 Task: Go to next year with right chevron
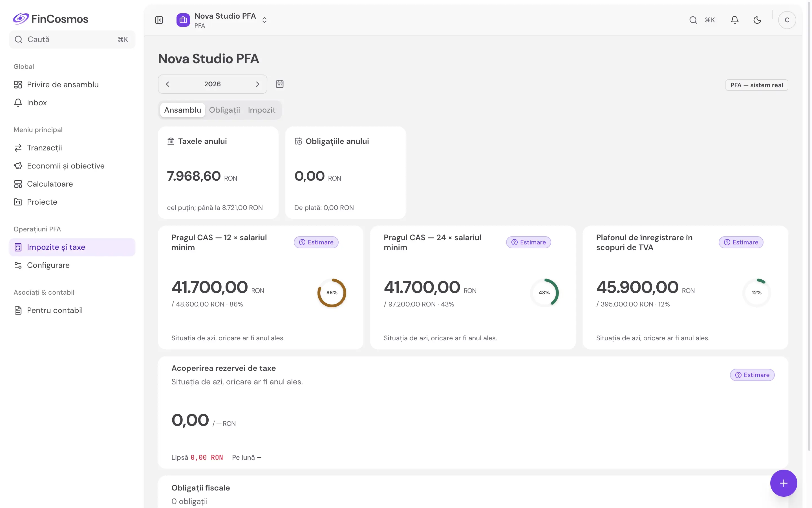click(257, 84)
